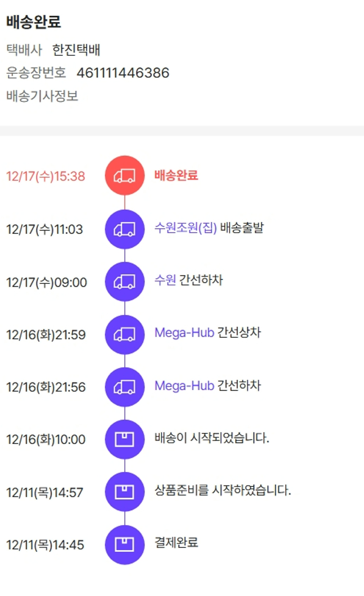The image size is (364, 596).
Task: Select the 12/17(수)15:38 timestamp
Action: 46,176
